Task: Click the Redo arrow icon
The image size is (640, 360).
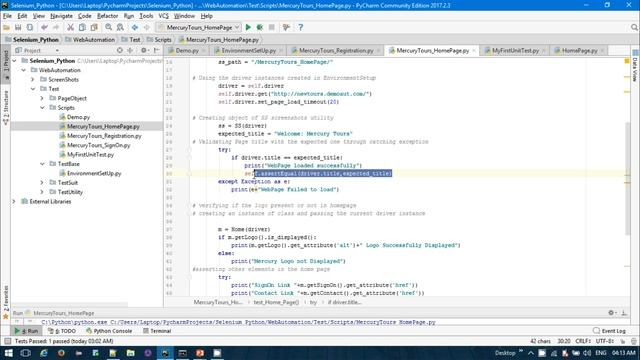Action: click(56, 27)
